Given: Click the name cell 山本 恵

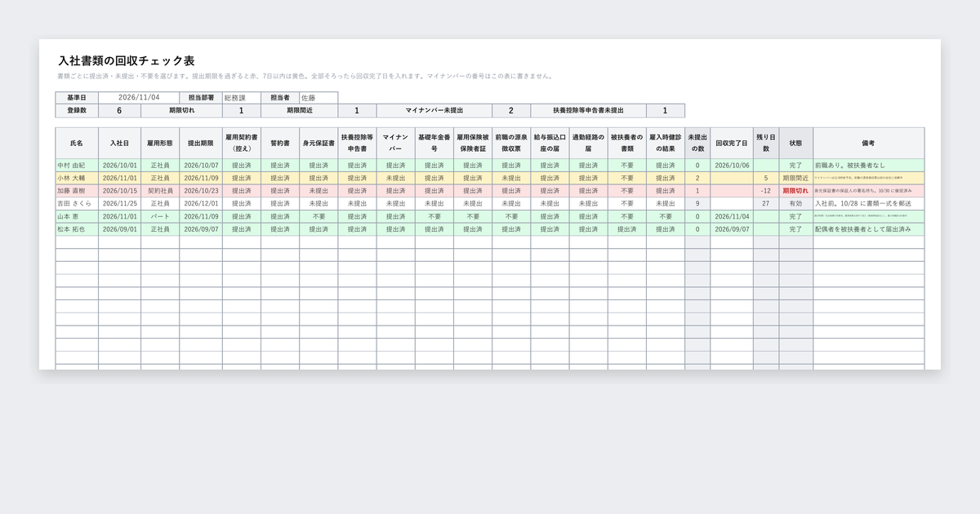Looking at the screenshot, I should (77, 216).
